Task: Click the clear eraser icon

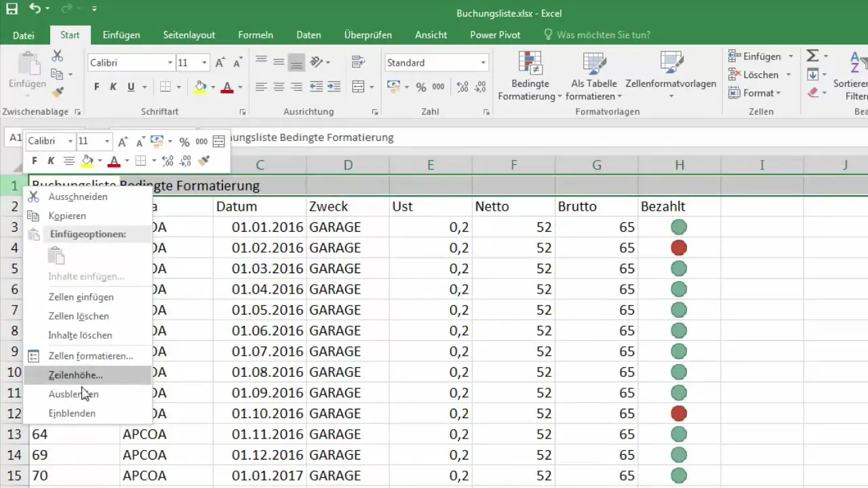Action: 812,92
